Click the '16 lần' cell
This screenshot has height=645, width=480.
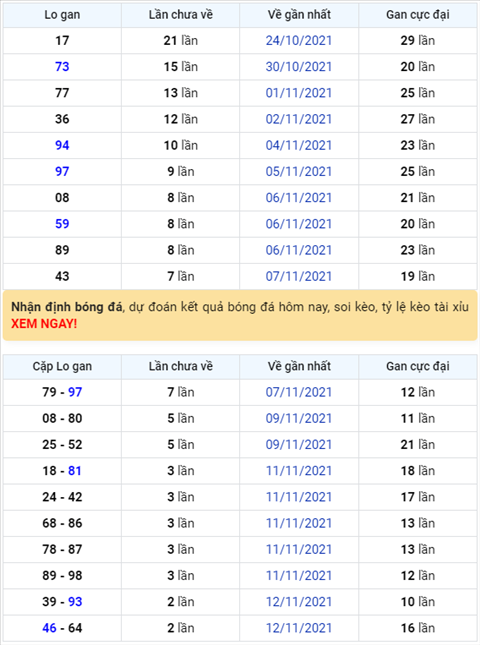[x=418, y=628]
